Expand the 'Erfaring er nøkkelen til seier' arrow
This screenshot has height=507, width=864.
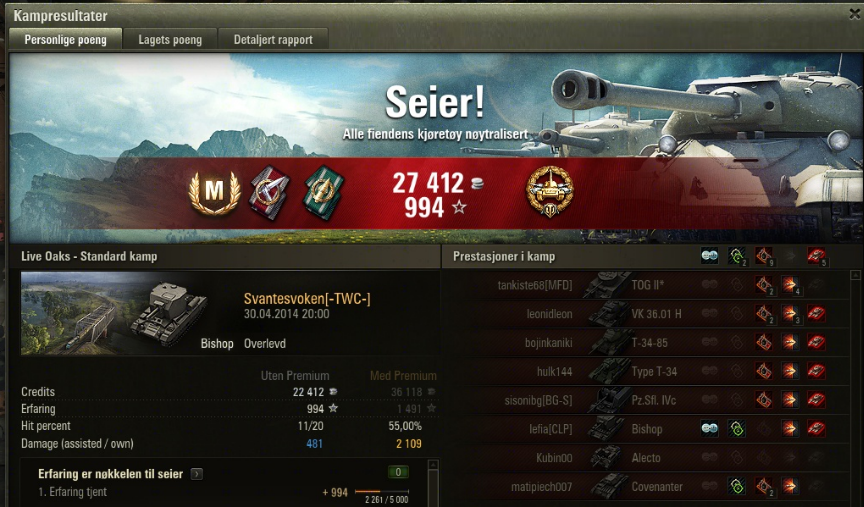(x=197, y=474)
